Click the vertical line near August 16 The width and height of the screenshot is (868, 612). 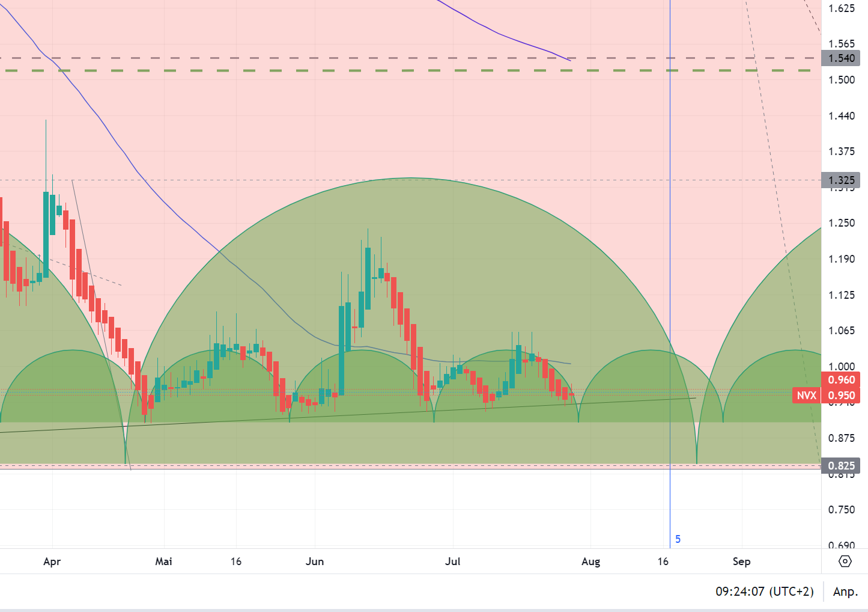point(669,240)
